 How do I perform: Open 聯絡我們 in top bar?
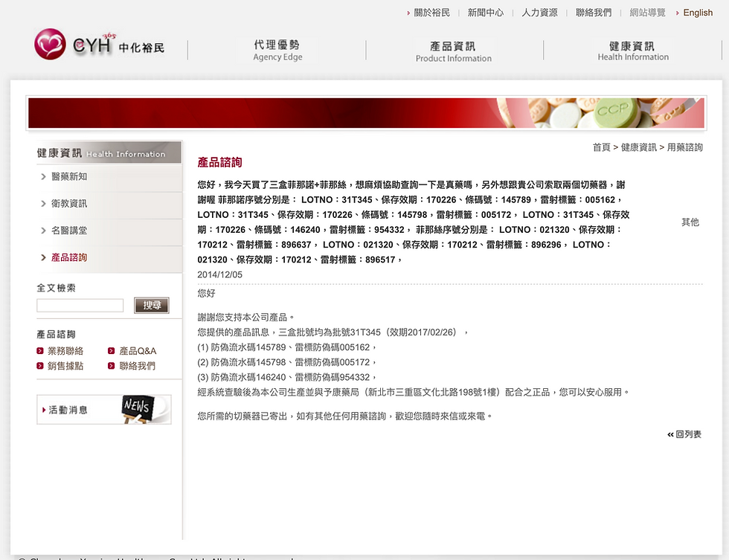pyautogui.click(x=594, y=13)
